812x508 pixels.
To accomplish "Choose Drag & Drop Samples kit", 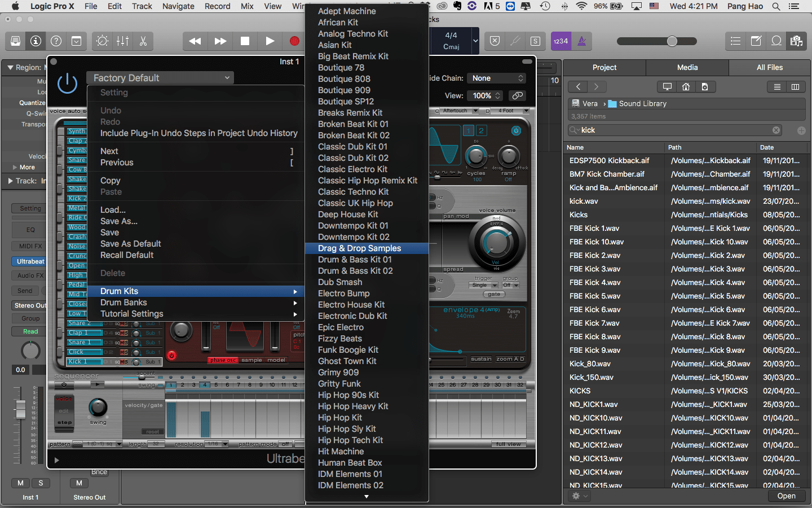I will [359, 248].
